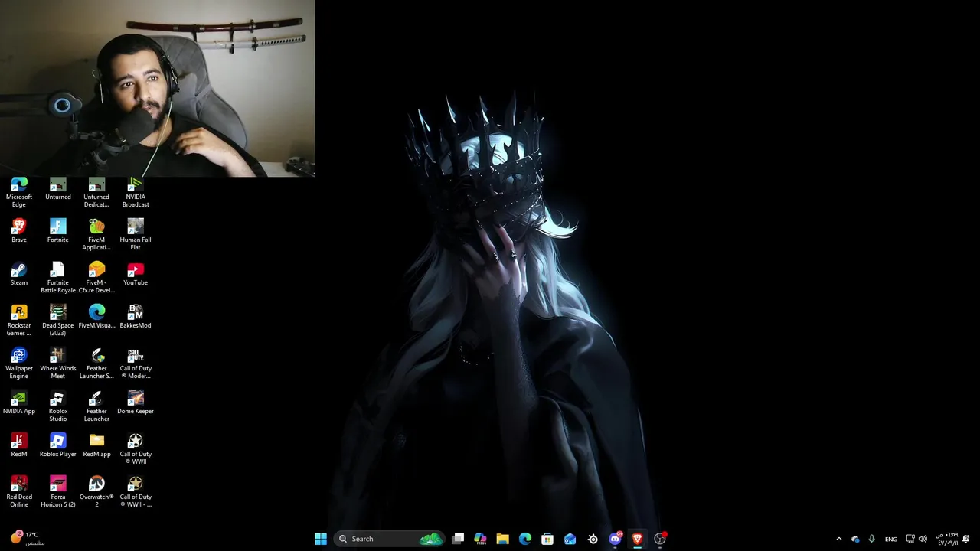Viewport: 980px width, 551px height.
Task: Open the Windows Start menu
Action: pos(321,539)
